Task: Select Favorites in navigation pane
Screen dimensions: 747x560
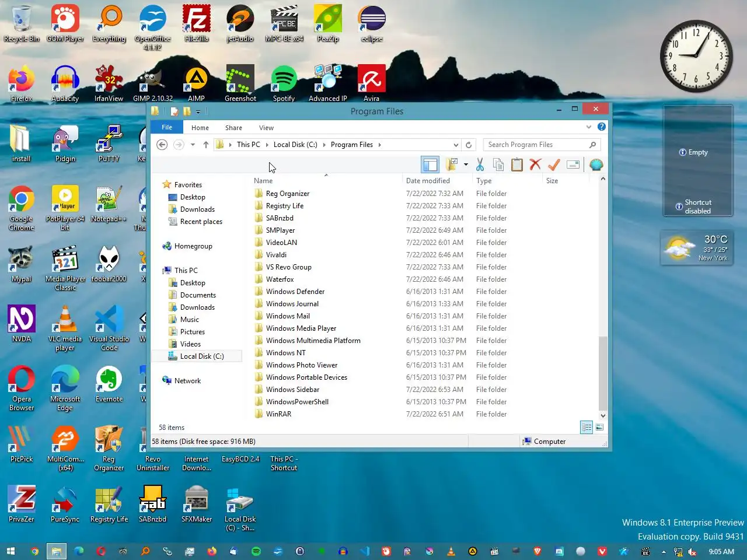Action: 188,185
